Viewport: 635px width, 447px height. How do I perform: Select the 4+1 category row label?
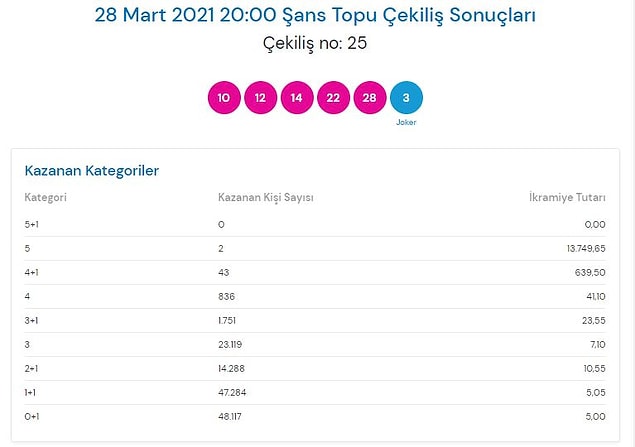[32, 272]
